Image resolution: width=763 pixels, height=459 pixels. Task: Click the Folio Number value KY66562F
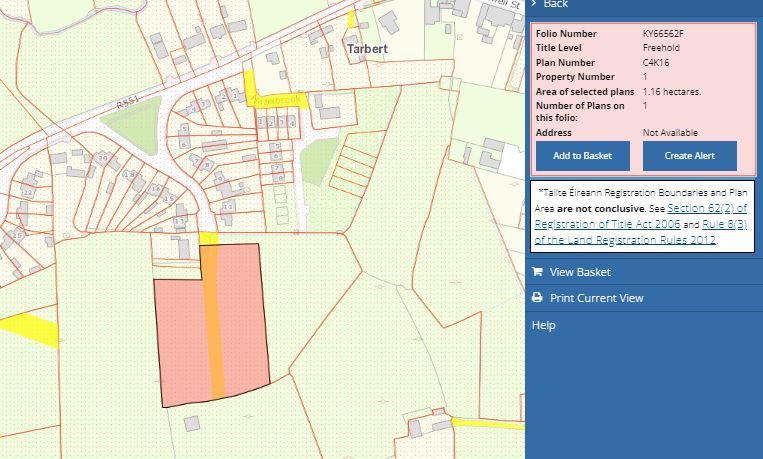pos(663,34)
